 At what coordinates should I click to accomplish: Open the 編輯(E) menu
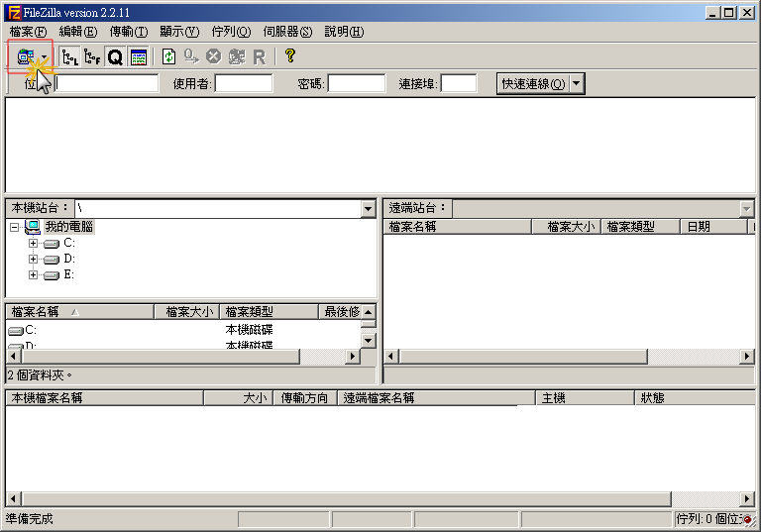pos(78,32)
